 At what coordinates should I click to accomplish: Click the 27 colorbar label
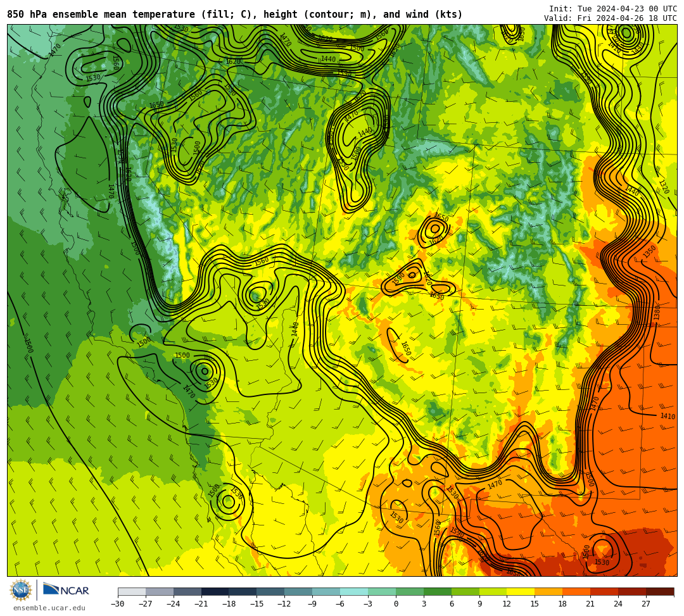[x=646, y=604]
